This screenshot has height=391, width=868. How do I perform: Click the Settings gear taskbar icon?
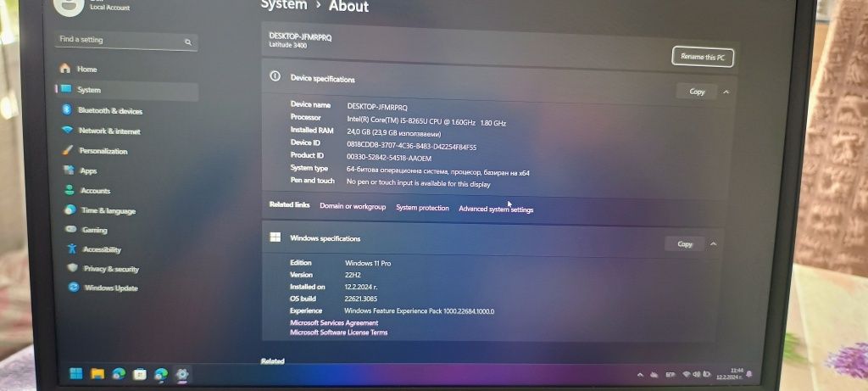click(x=181, y=375)
